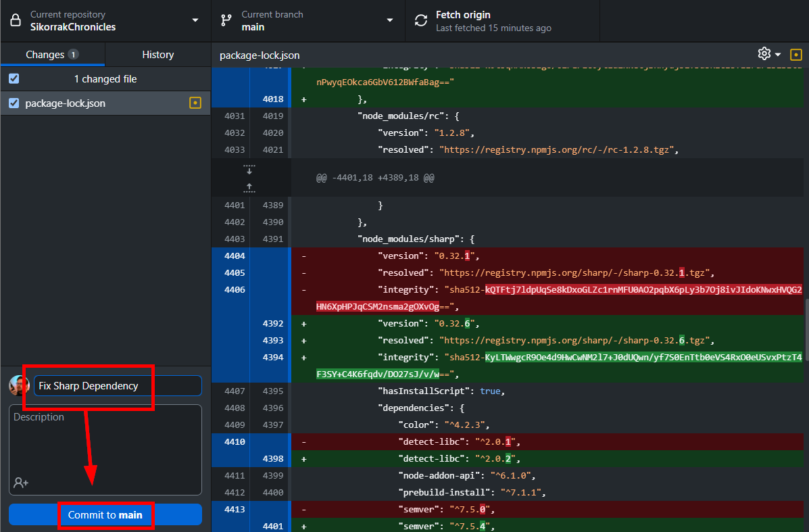809x532 pixels.
Task: Click the lock icon beside Current repository
Action: pos(14,20)
